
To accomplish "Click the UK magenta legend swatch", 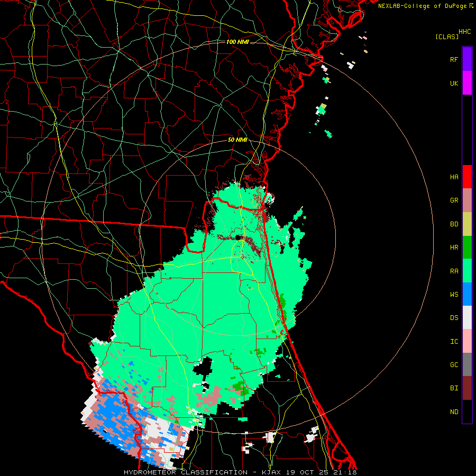I will point(467,83).
